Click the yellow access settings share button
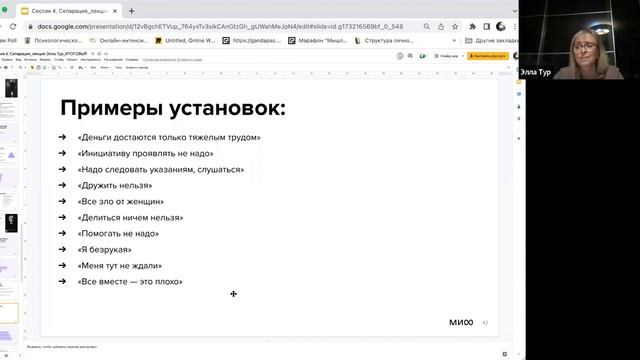 tap(488, 56)
